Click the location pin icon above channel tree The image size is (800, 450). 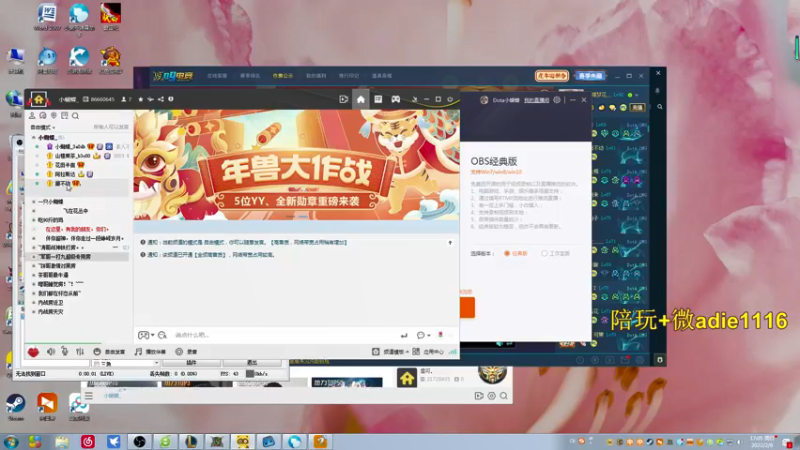click(x=54, y=116)
